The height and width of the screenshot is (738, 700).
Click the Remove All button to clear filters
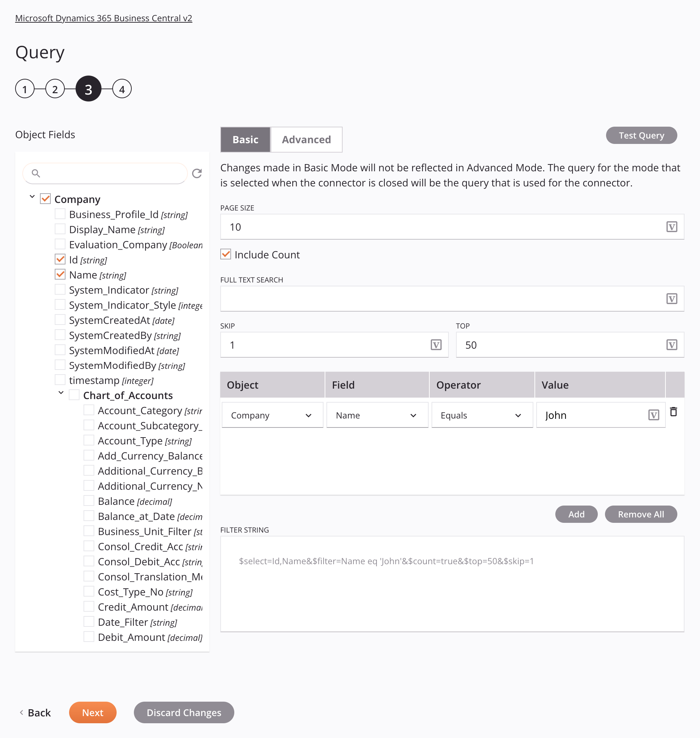click(x=641, y=513)
